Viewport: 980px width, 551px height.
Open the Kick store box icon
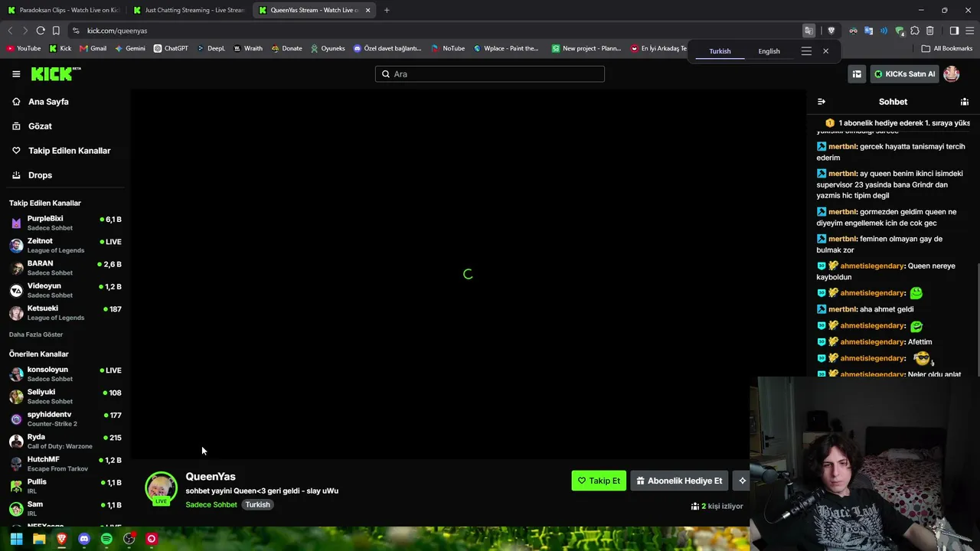point(857,74)
